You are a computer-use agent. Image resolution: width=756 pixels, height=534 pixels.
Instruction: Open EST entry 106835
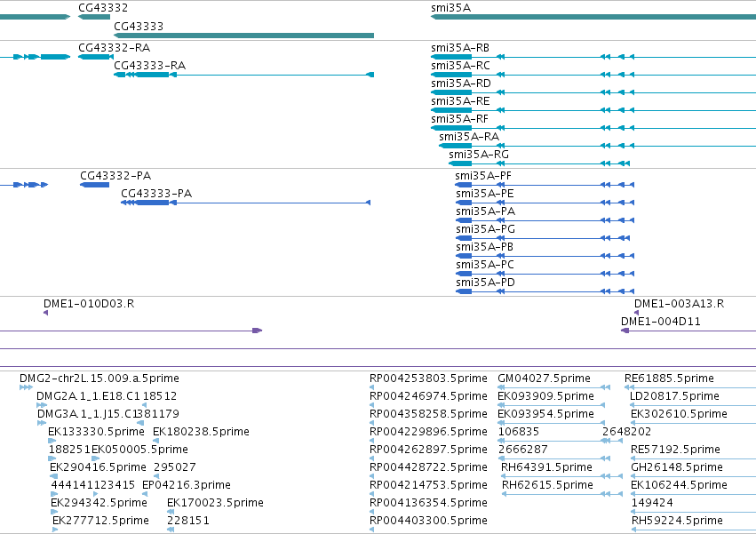pos(519,432)
